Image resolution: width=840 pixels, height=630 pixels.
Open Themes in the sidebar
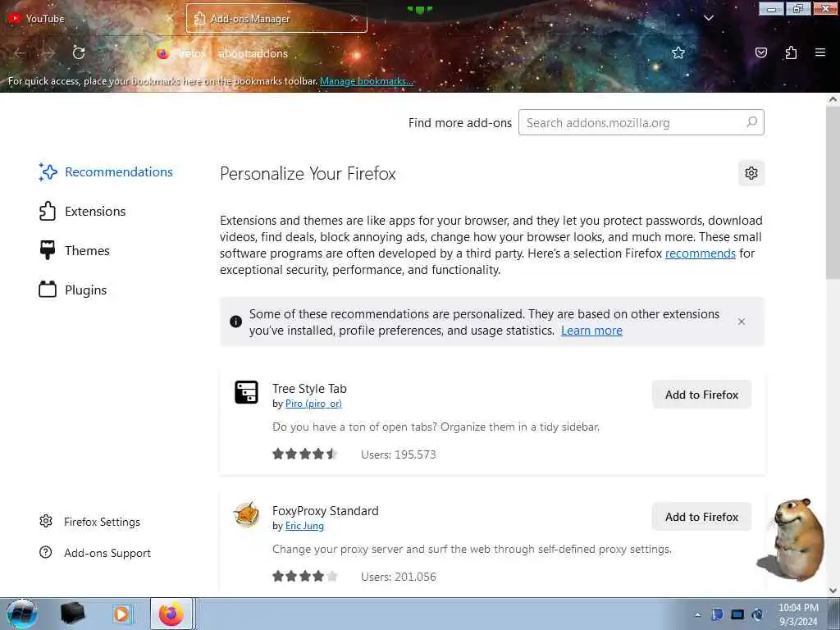point(75,251)
